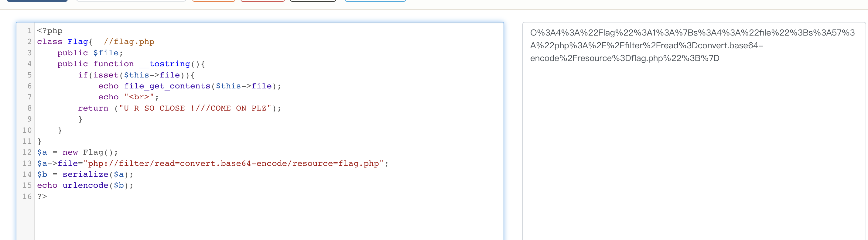Viewport: 868px width, 240px height.
Task: Click the 'U R SO CLOSE !///COME ON PLZ' string
Action: pos(195,108)
